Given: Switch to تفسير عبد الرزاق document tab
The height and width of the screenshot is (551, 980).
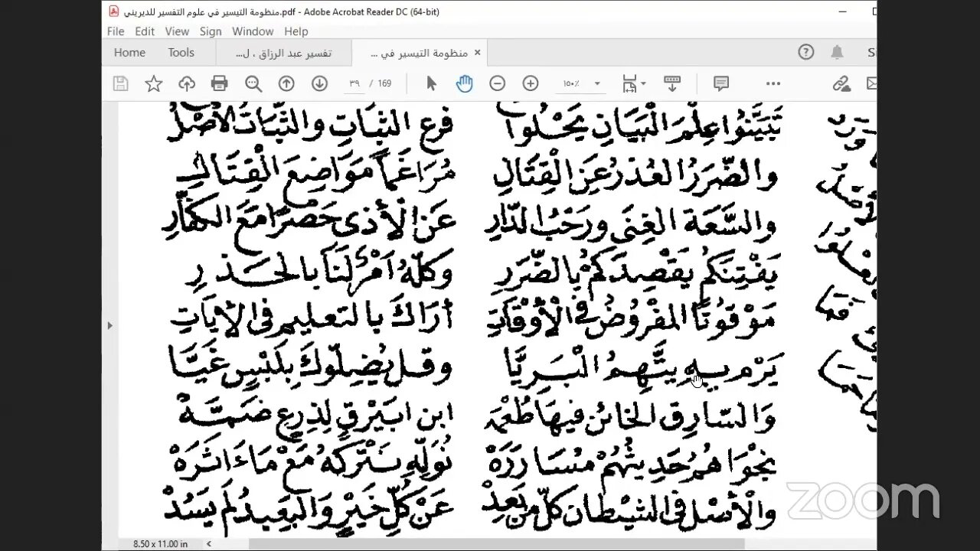Looking at the screenshot, I should coord(283,53).
